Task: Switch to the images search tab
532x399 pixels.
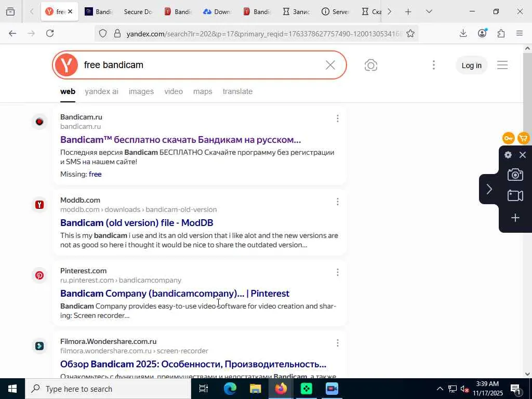Action: pos(141,91)
